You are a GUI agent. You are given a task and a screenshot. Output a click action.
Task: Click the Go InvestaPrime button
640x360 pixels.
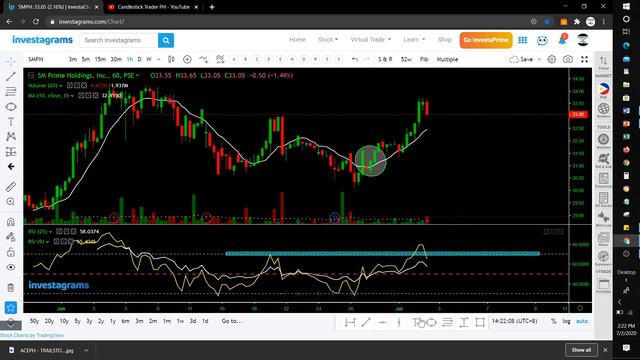coord(486,40)
